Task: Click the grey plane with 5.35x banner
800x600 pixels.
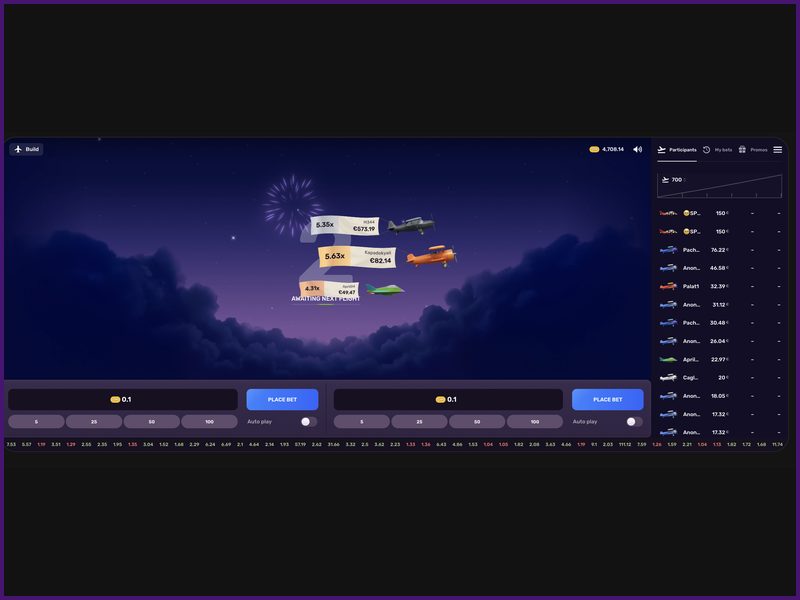Action: click(x=411, y=225)
